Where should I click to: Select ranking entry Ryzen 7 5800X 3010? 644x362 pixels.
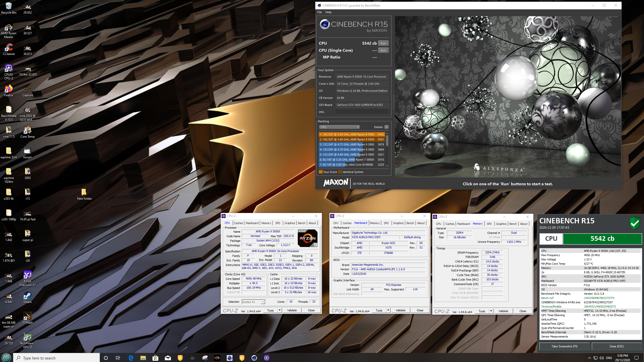[352, 160]
